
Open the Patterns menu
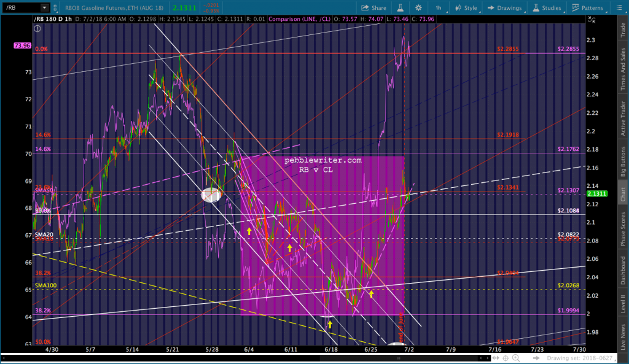(587, 7)
